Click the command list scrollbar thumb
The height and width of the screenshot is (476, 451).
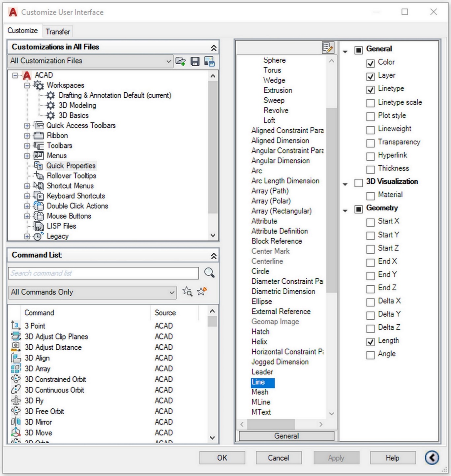click(x=212, y=321)
